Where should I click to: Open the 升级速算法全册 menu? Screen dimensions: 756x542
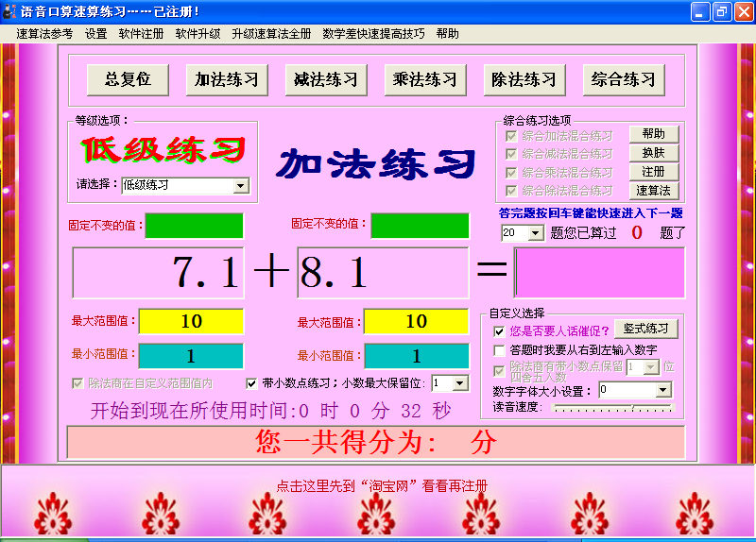pos(271,34)
